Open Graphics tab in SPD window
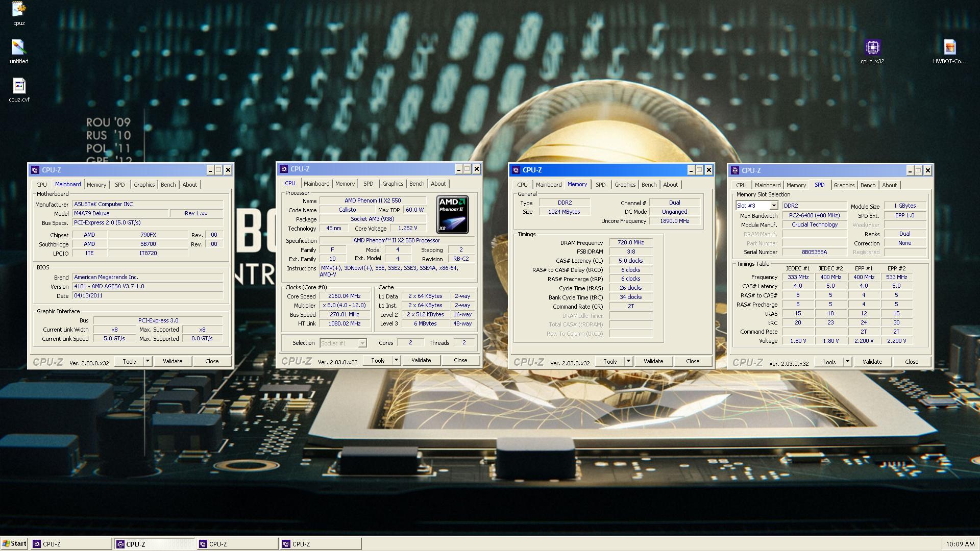 click(844, 185)
